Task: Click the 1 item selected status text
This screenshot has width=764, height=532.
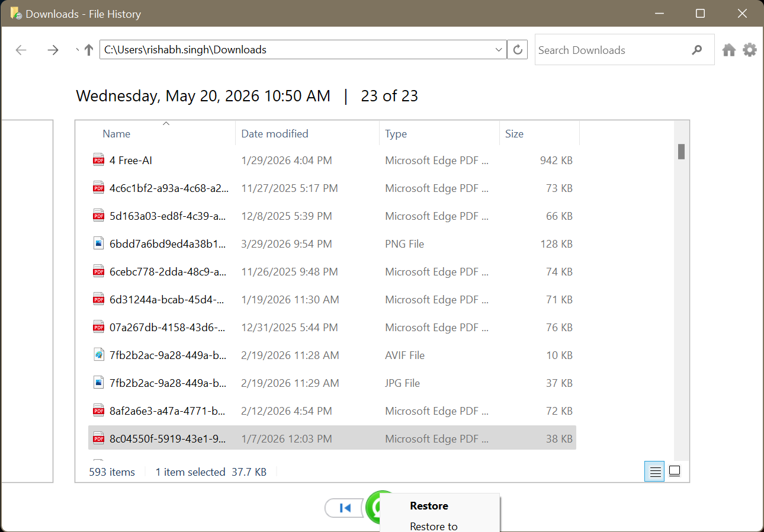Action: [x=190, y=472]
